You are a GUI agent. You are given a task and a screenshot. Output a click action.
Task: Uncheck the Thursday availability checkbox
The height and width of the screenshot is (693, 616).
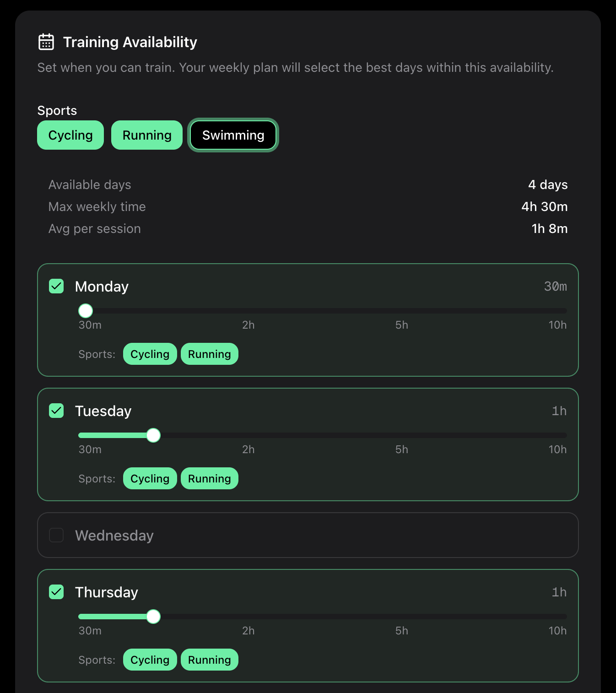pos(56,592)
